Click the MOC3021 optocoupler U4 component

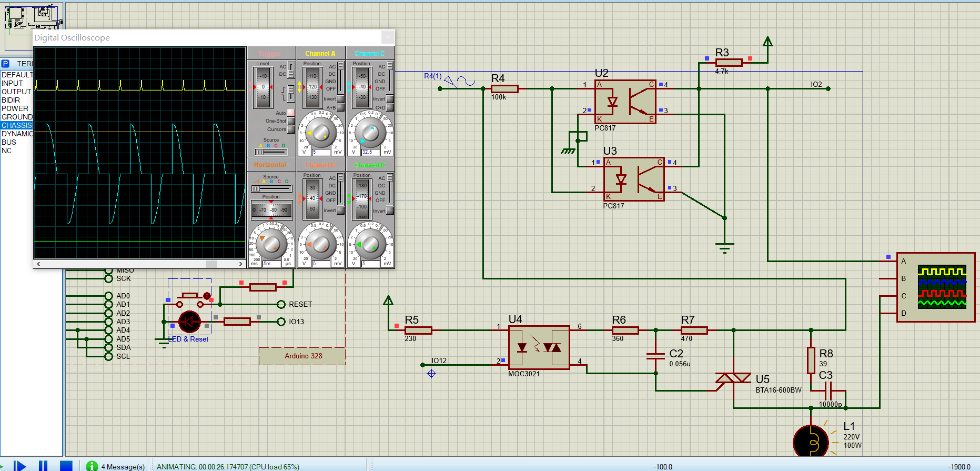(539, 347)
